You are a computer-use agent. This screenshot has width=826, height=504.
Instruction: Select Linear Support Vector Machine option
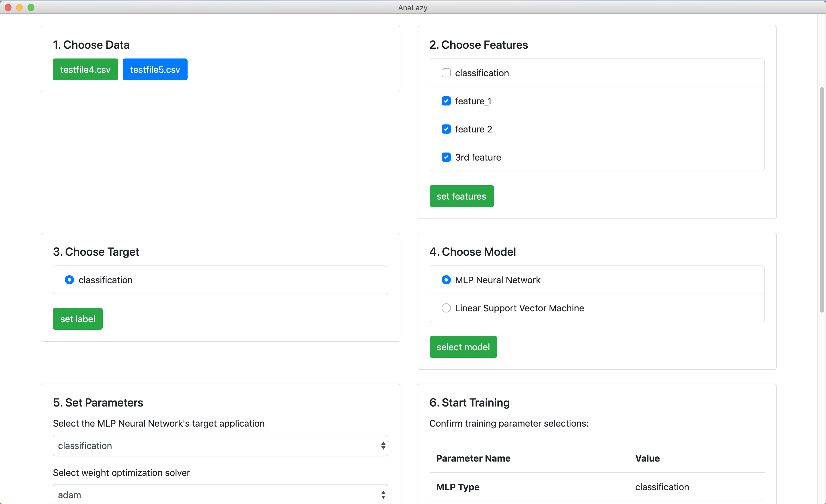pos(446,308)
